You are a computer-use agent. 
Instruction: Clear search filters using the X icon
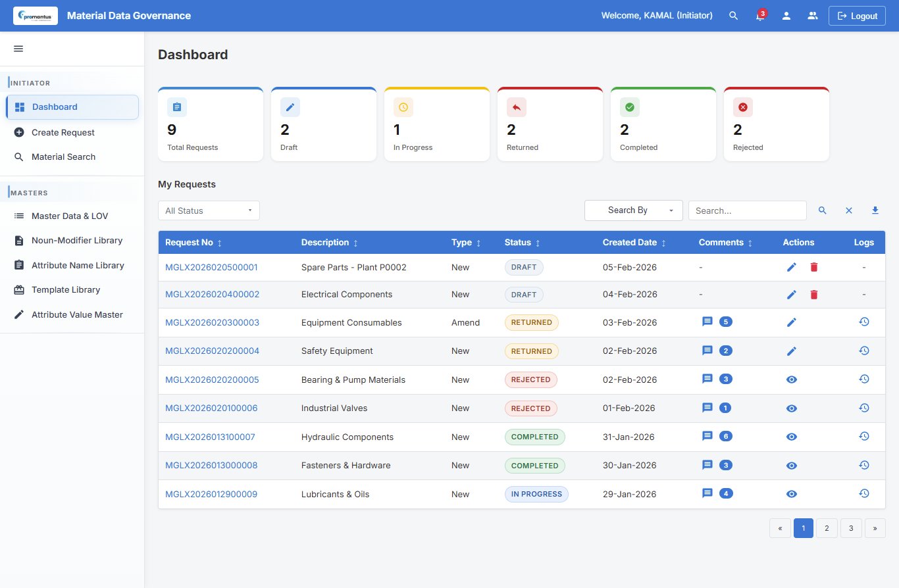click(848, 210)
